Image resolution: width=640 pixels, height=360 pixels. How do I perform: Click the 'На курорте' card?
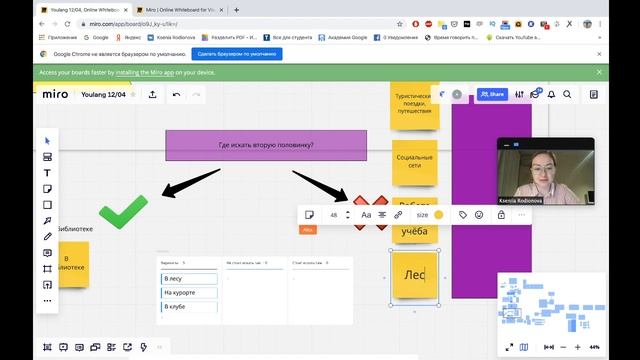[x=189, y=293]
